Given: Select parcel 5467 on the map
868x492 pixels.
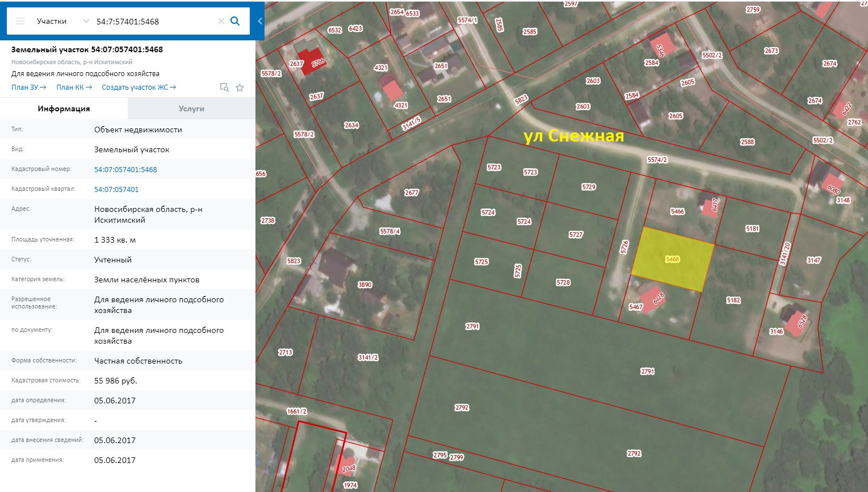Looking at the screenshot, I should point(636,307).
